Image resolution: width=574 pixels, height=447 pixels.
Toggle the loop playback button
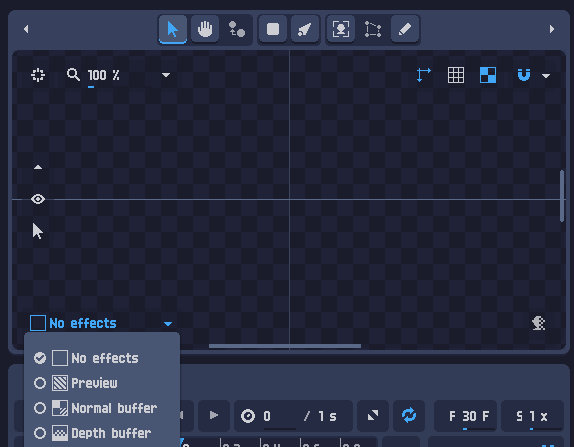pos(409,416)
